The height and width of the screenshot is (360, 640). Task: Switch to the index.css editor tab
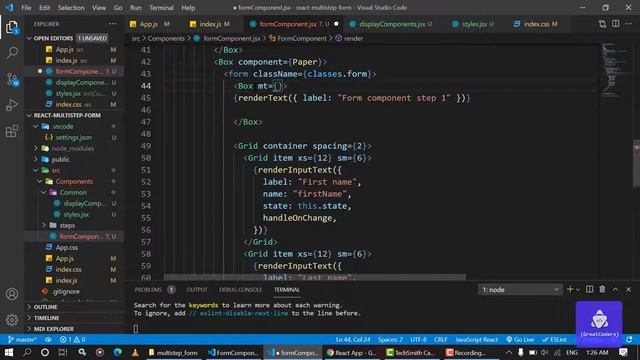point(536,24)
